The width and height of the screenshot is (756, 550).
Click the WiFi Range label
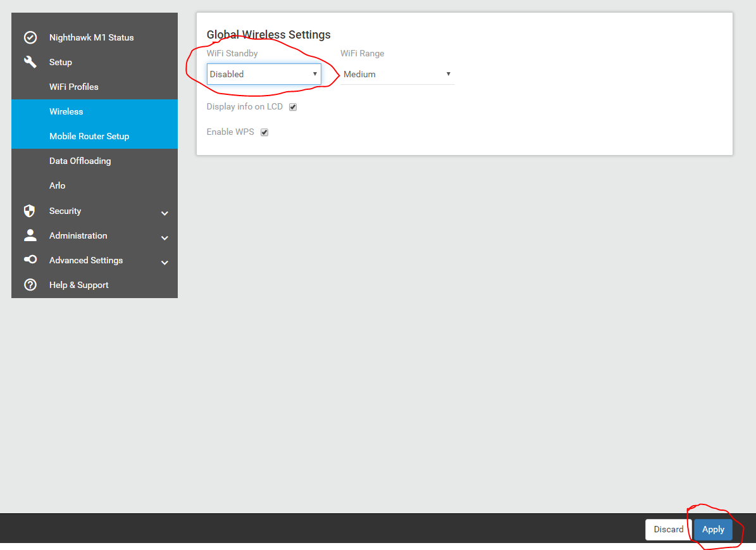362,53
